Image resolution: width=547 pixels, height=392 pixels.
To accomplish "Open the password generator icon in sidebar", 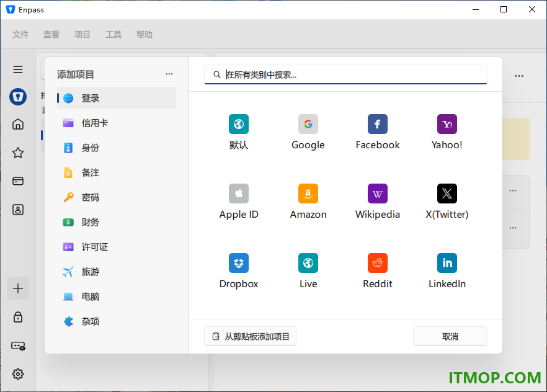I will pos(18,345).
